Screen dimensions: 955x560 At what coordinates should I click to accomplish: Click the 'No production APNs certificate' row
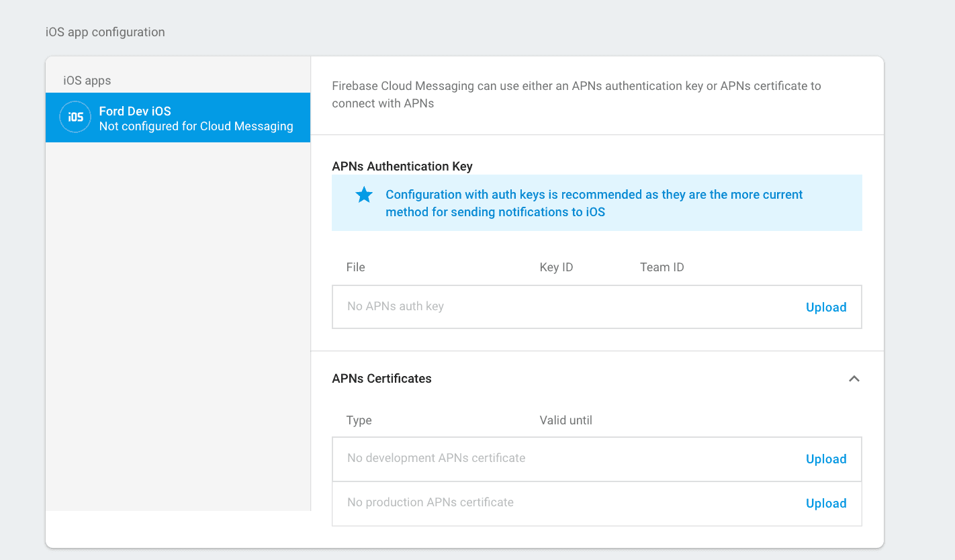pos(430,502)
